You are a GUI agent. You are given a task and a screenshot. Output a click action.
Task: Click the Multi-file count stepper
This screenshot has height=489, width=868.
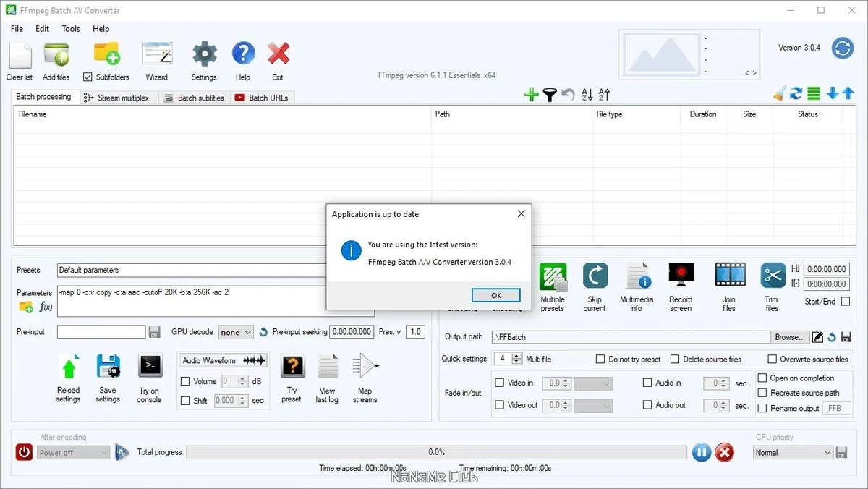pyautogui.click(x=516, y=359)
